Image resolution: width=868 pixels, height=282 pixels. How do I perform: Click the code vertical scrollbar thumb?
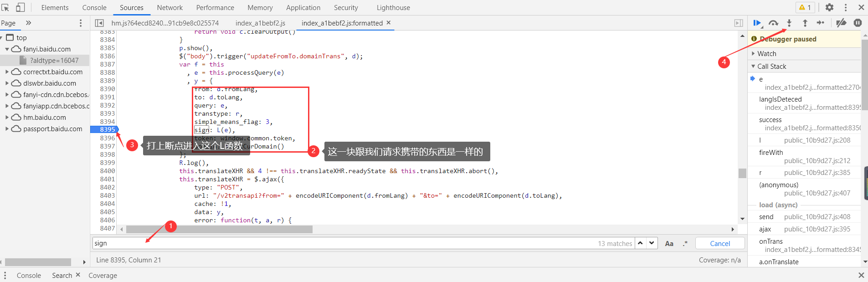[742, 173]
